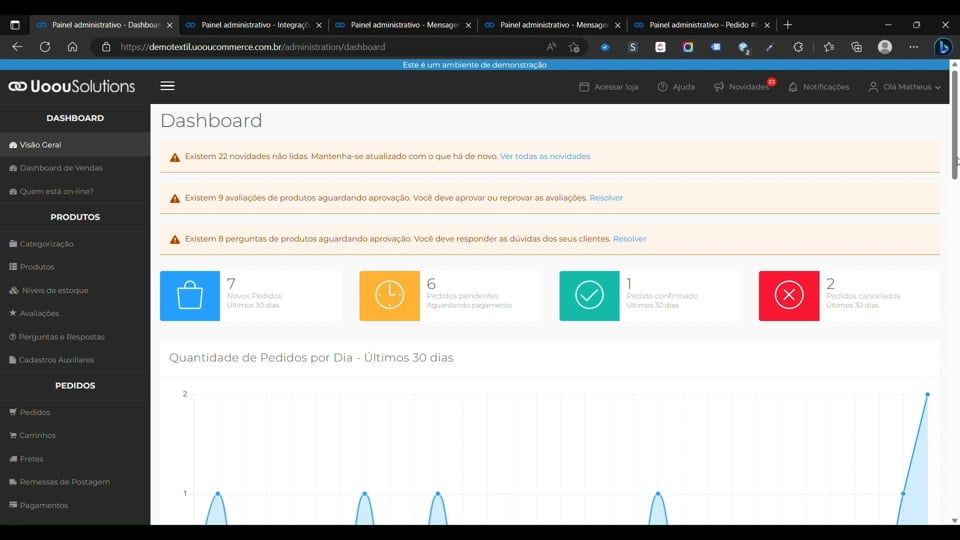
Task: Switch to Painel administrativo - Integraç tab
Action: [254, 25]
